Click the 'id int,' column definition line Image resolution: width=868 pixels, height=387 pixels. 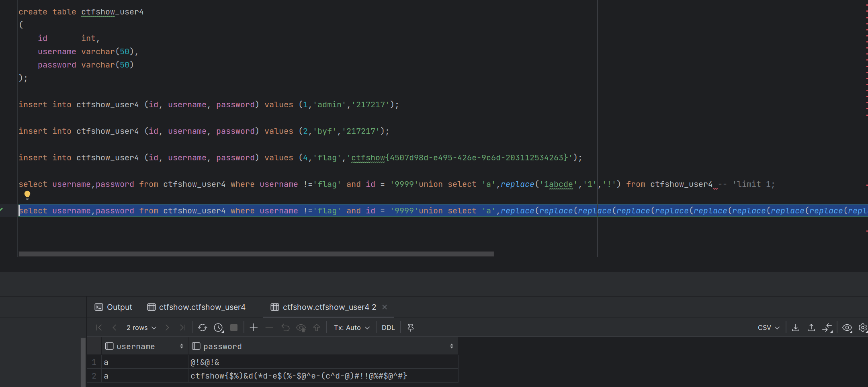pos(69,38)
